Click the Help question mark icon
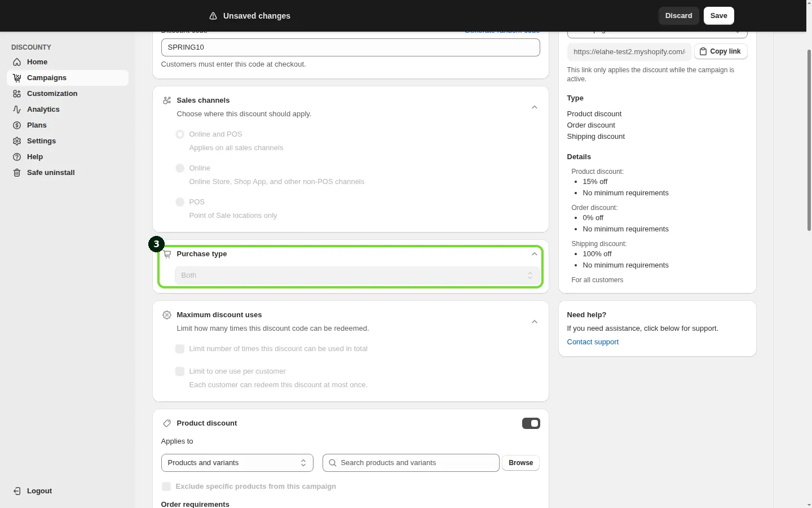The height and width of the screenshot is (508, 812). point(17,157)
